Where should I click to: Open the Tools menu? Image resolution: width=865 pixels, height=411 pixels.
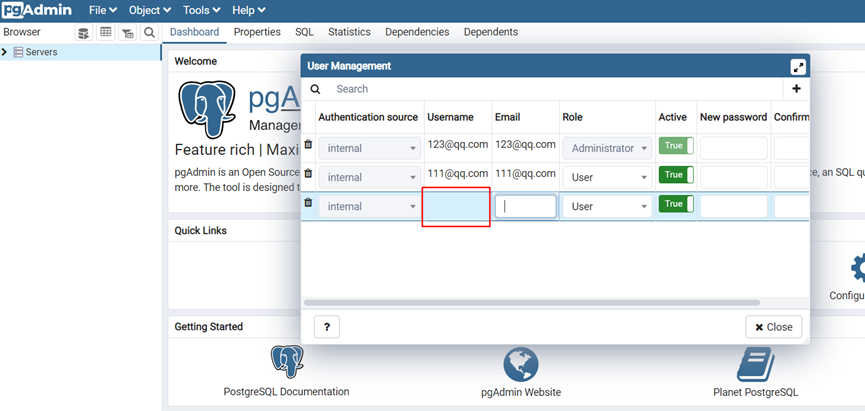[201, 10]
